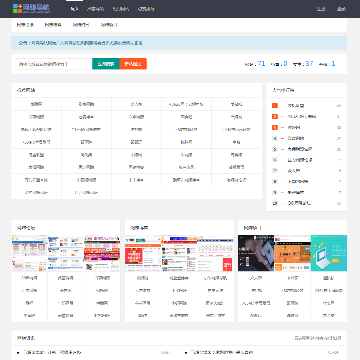Click the login link in the header right
Viewport: 360px width, 360px height.
coord(321,9)
